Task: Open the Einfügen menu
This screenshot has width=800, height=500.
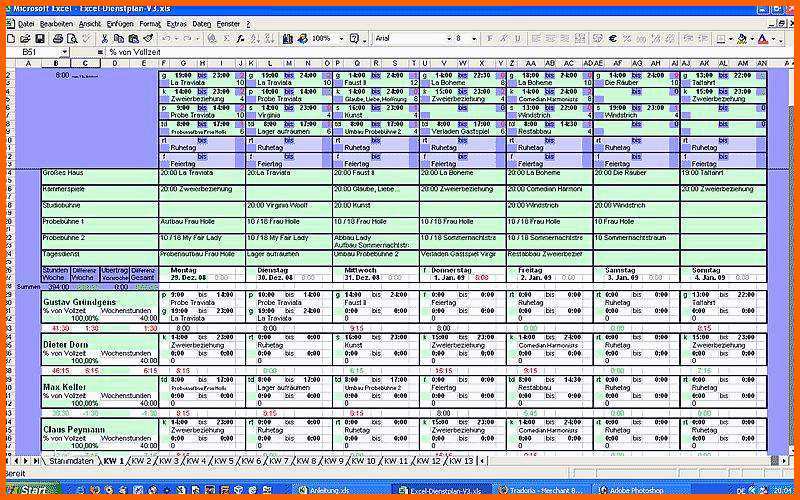Action: click(x=119, y=22)
